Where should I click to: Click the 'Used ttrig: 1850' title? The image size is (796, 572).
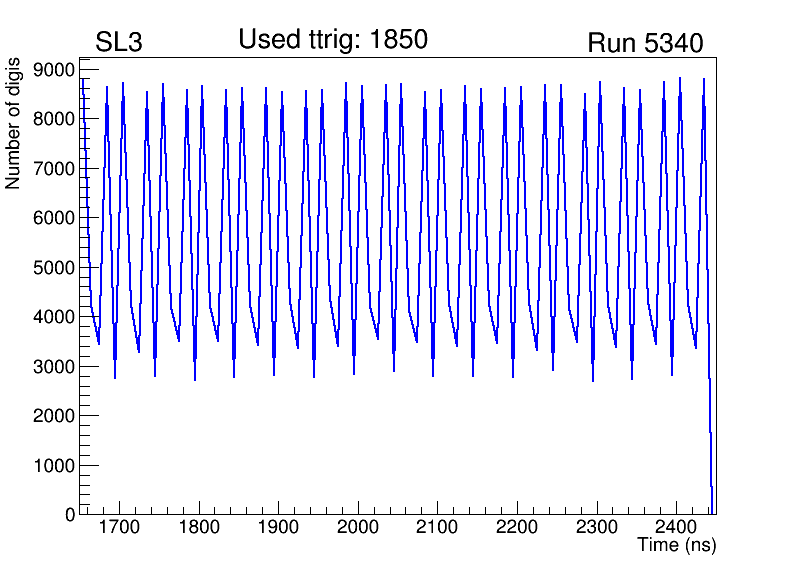coord(333,40)
